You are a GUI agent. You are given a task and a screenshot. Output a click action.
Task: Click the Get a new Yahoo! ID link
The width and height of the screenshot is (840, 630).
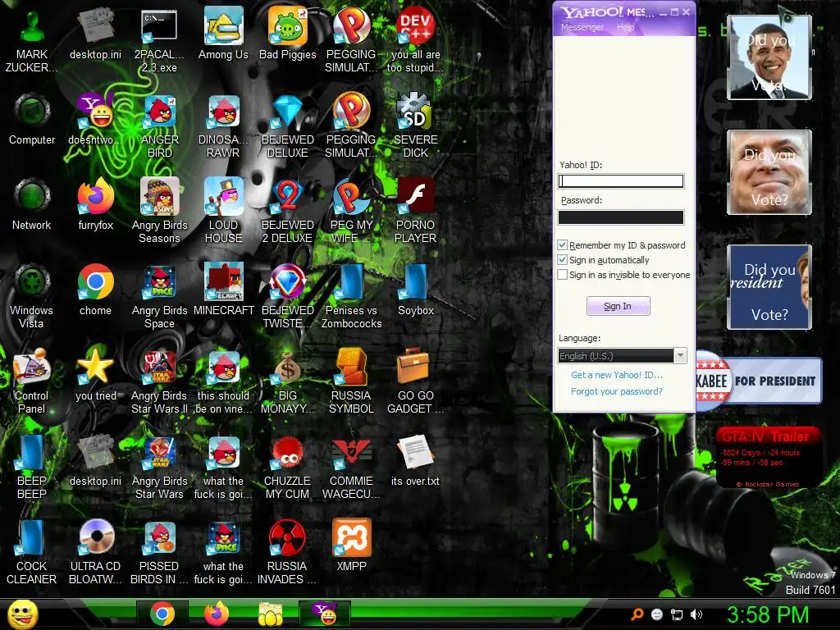tap(617, 375)
